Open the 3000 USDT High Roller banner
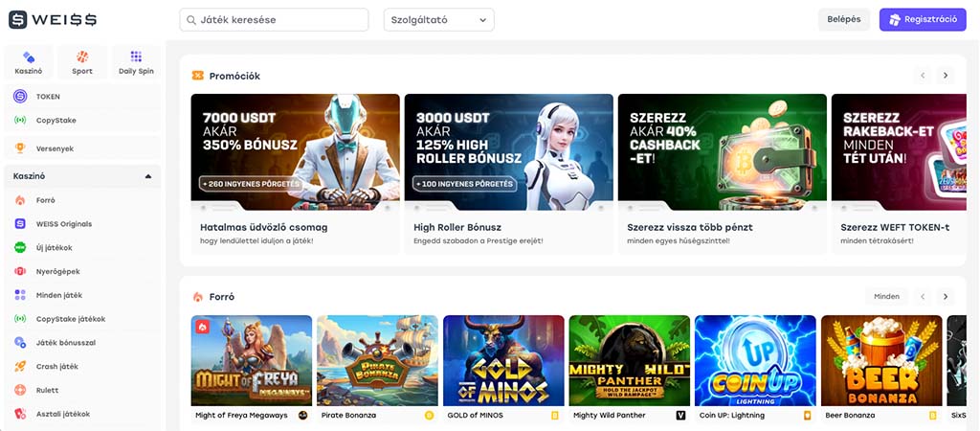Viewport: 980px width, 431px height. click(x=509, y=152)
